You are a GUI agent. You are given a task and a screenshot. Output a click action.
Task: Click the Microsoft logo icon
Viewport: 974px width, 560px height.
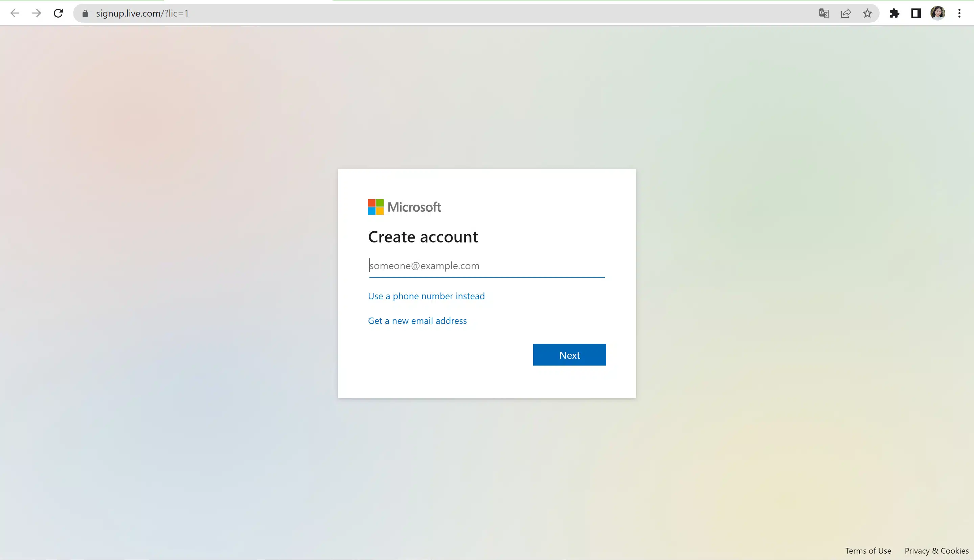point(375,207)
